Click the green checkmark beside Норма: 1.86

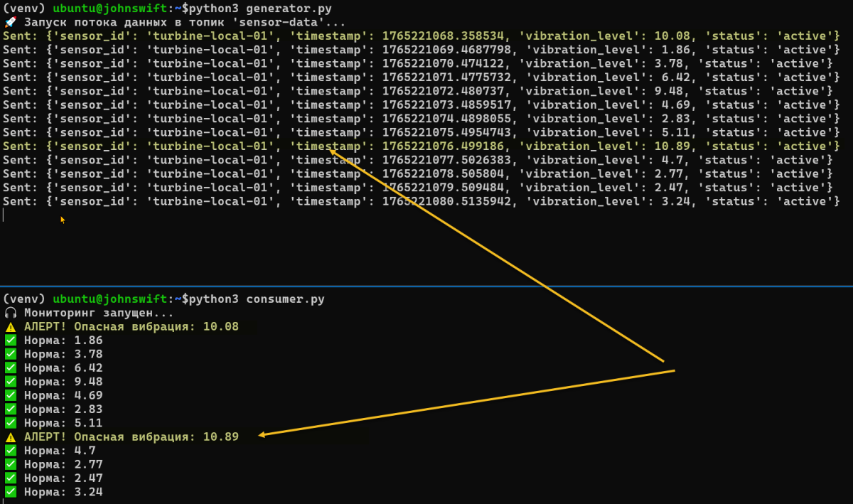(x=10, y=341)
